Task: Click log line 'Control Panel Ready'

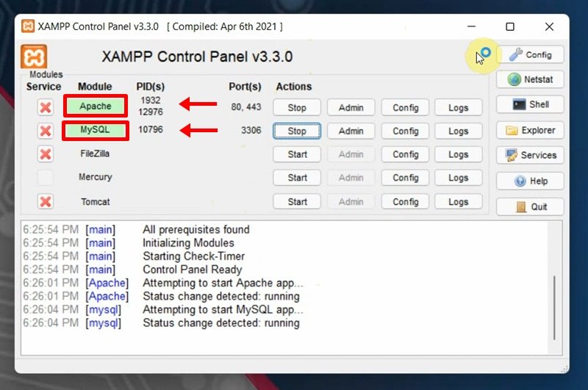Action: point(193,270)
